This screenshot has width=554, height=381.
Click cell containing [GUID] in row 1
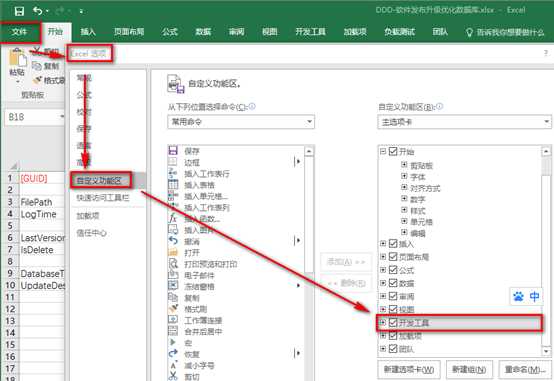pyautogui.click(x=41, y=178)
